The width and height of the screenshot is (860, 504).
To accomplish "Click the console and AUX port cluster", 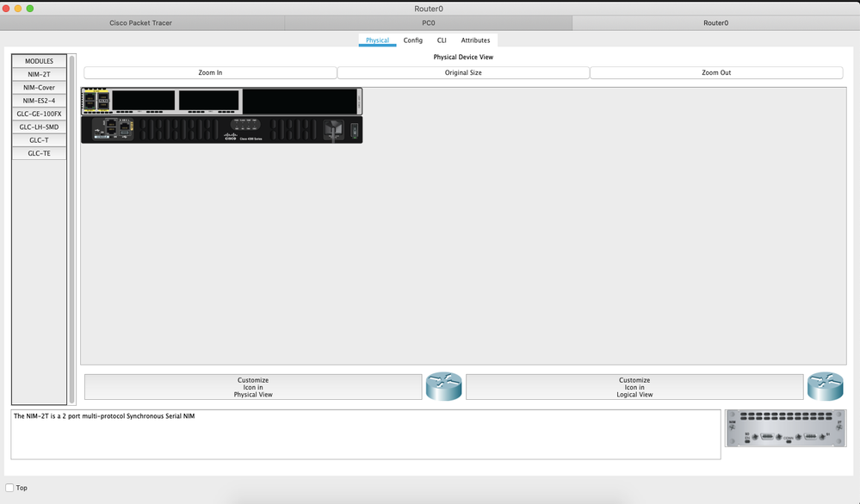I will [113, 129].
